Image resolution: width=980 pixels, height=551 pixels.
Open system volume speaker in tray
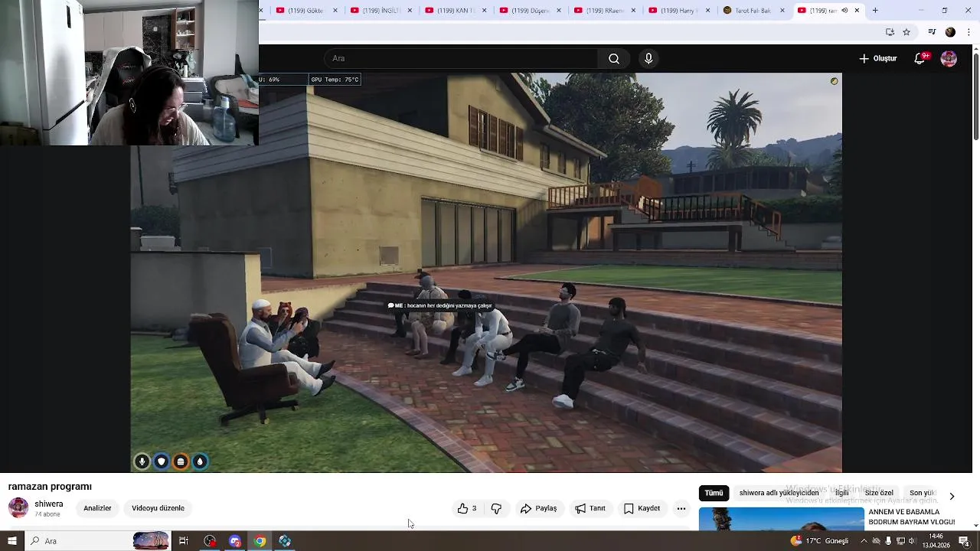tap(912, 541)
